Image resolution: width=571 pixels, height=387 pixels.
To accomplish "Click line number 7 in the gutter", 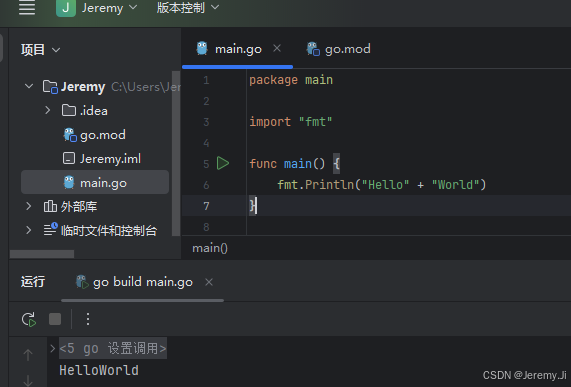I will pos(206,206).
